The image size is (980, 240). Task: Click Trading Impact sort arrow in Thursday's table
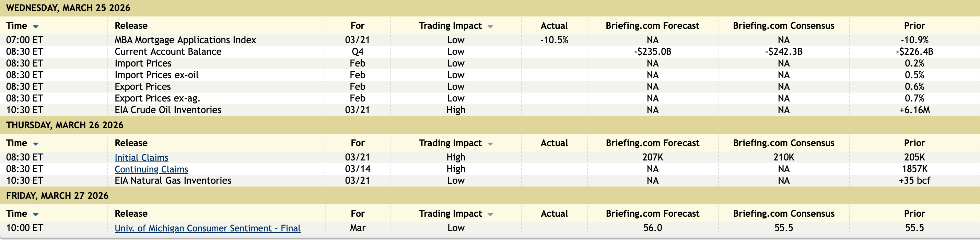point(490,144)
